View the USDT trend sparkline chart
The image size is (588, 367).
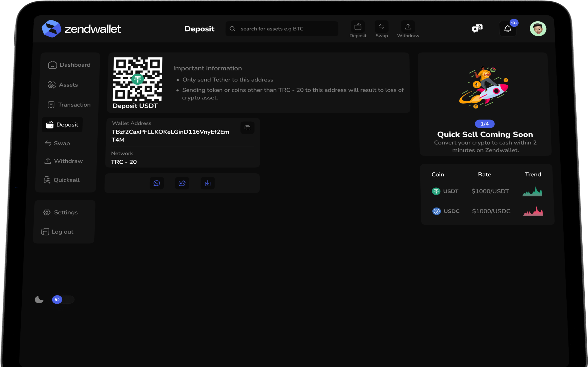coord(532,191)
